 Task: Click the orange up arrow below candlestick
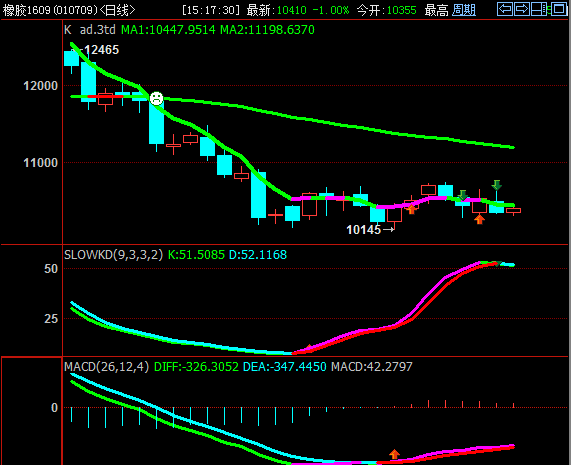point(479,219)
